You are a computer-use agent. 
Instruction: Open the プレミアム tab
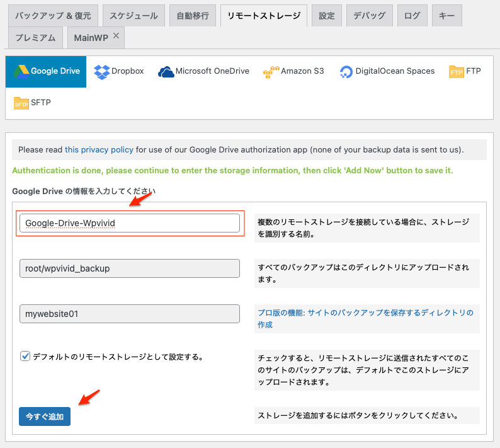[35, 38]
